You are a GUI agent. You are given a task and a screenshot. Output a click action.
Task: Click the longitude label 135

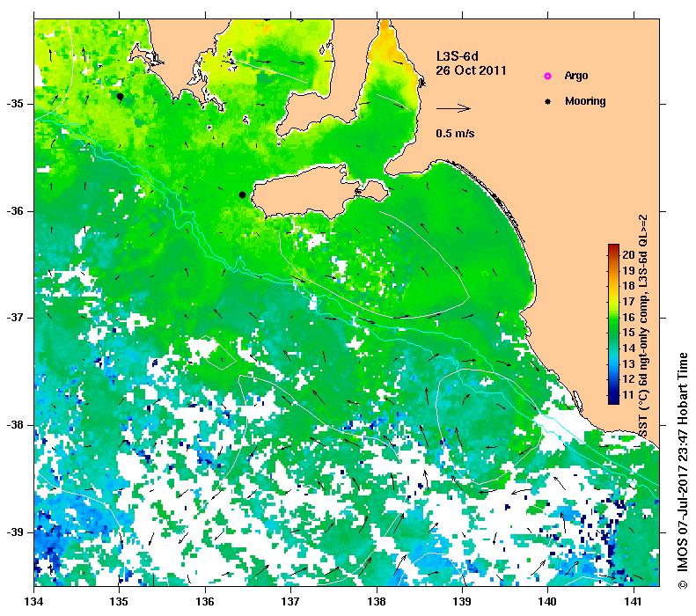click(x=120, y=602)
